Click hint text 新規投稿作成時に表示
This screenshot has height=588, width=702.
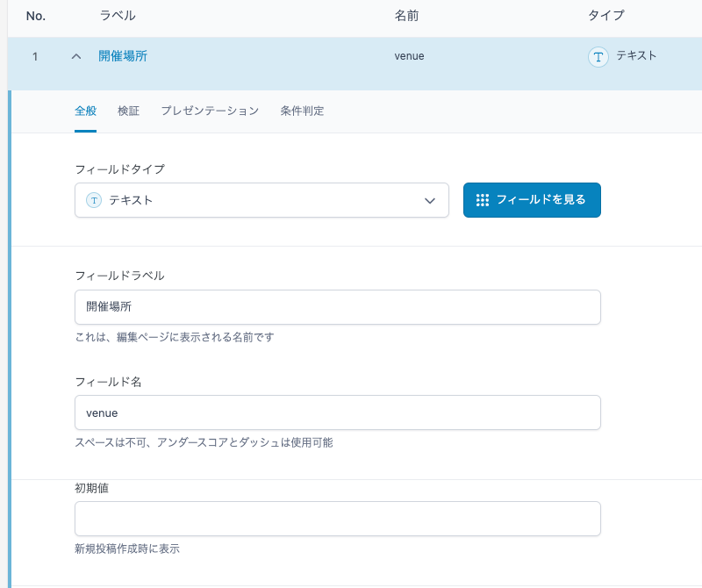(127, 549)
